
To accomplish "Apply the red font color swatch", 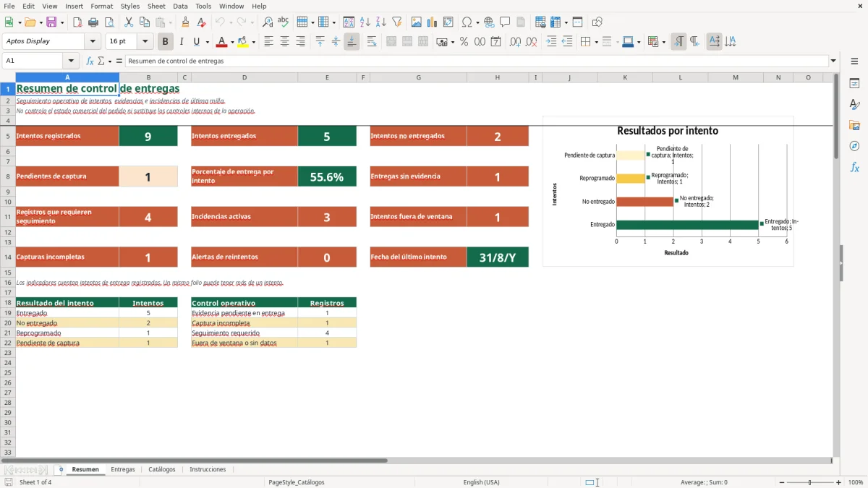I will [x=222, y=42].
